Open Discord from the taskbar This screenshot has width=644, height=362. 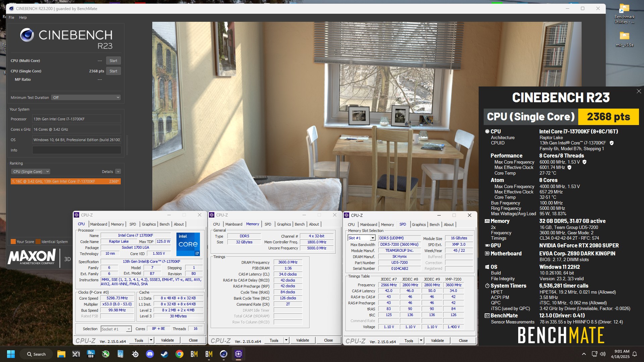(150, 354)
